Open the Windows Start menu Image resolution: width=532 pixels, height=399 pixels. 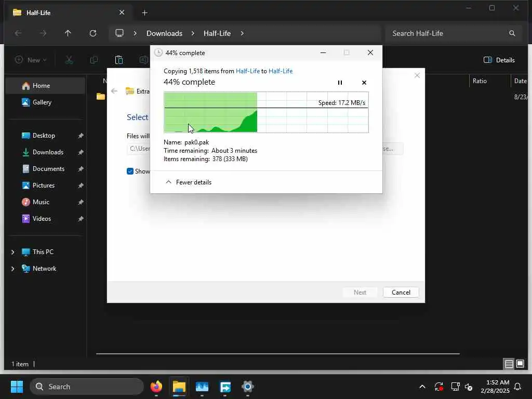(17, 387)
